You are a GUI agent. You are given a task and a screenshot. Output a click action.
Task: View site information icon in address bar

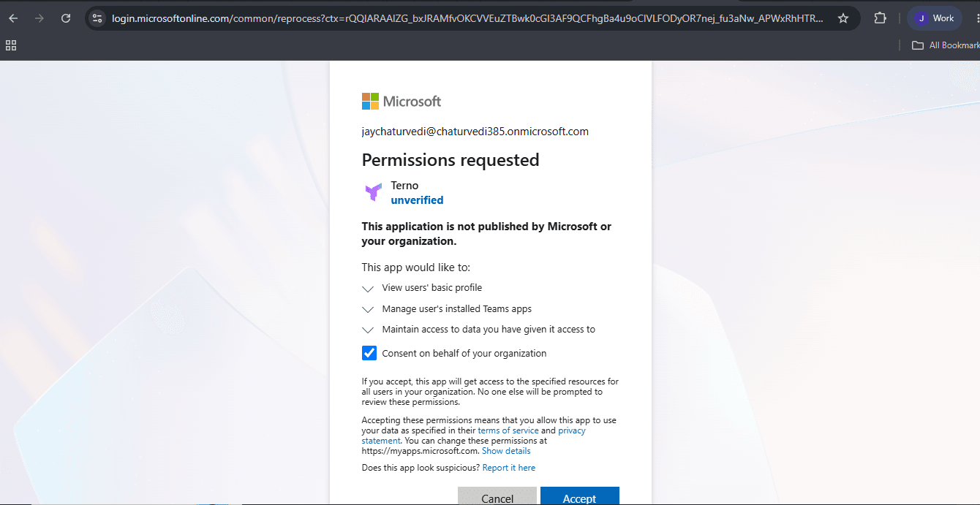[97, 18]
